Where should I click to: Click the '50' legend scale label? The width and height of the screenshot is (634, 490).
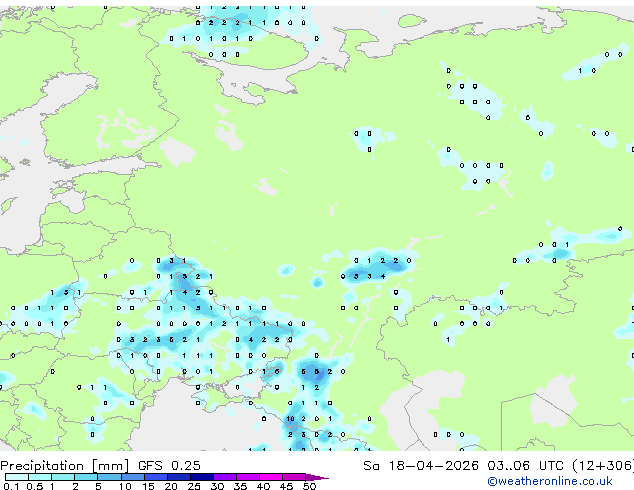(x=309, y=486)
